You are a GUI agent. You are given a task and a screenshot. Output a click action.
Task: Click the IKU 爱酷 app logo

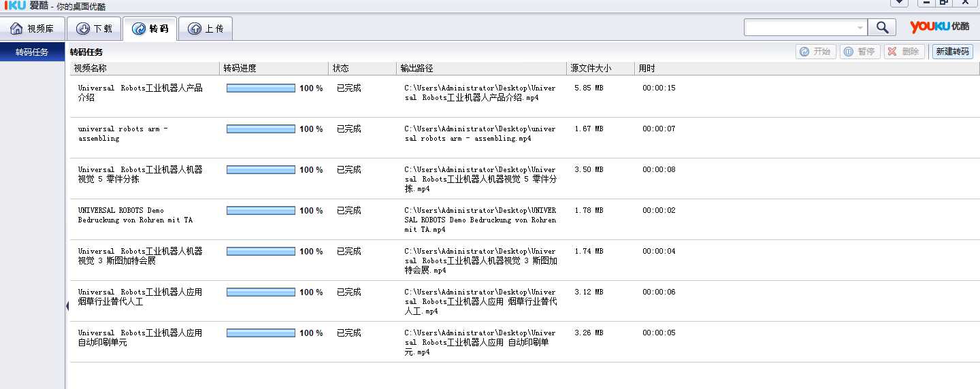click(x=26, y=5)
